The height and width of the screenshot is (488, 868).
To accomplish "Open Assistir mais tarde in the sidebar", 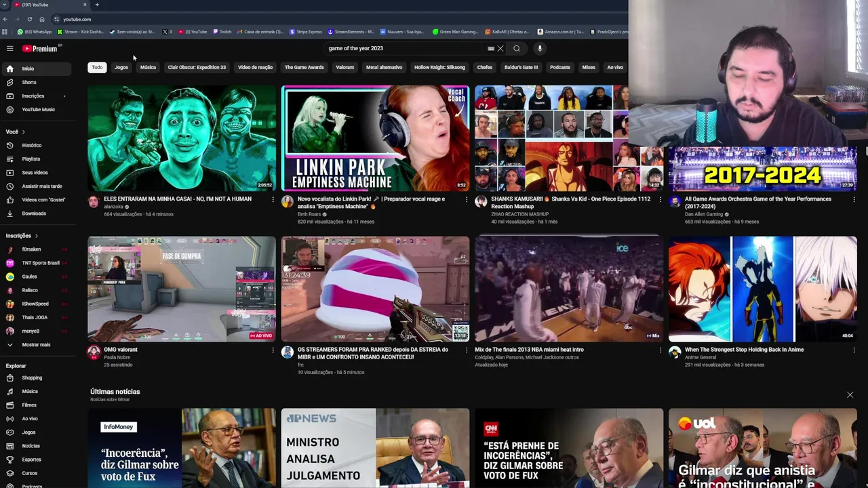I will (x=36, y=186).
